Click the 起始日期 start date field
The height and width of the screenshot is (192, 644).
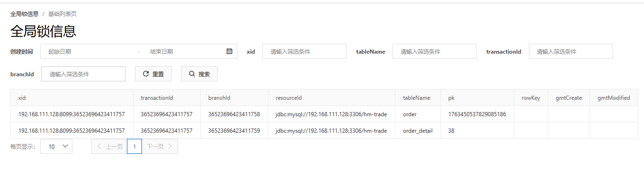(x=89, y=51)
